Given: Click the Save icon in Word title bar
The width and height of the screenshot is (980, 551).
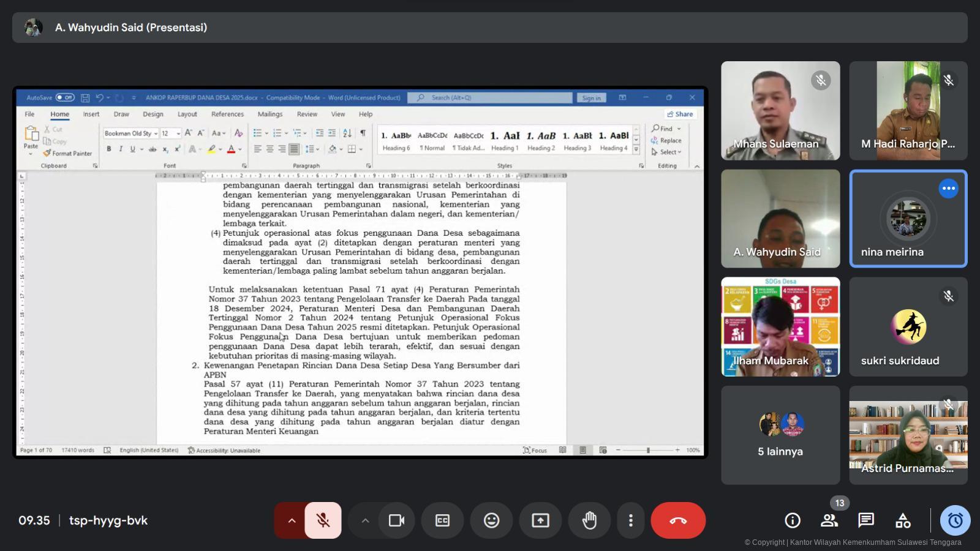Looking at the screenshot, I should coord(85,98).
